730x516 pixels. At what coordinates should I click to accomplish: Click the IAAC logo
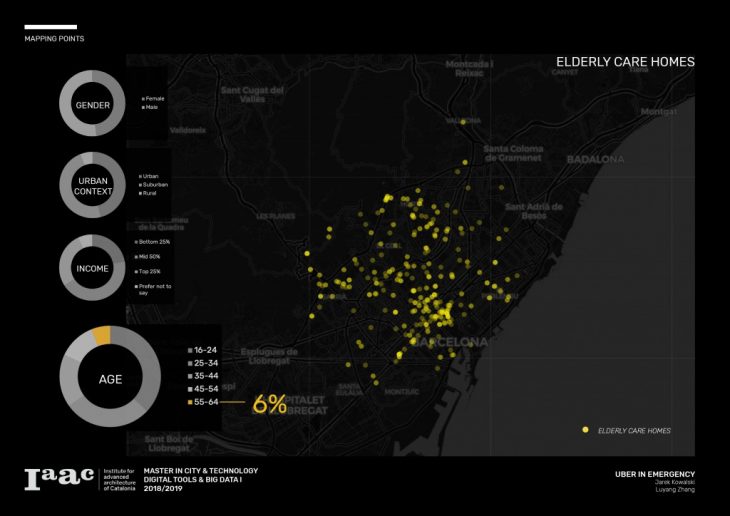(58, 480)
